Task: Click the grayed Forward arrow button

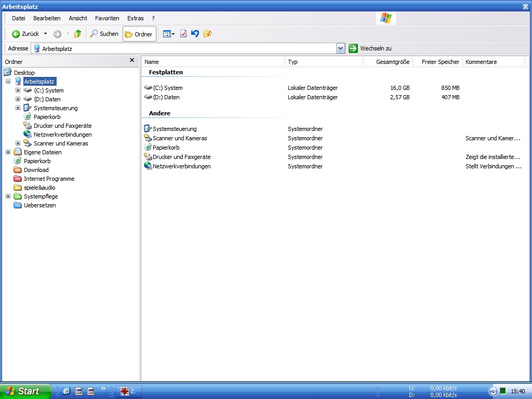Action: (x=57, y=34)
